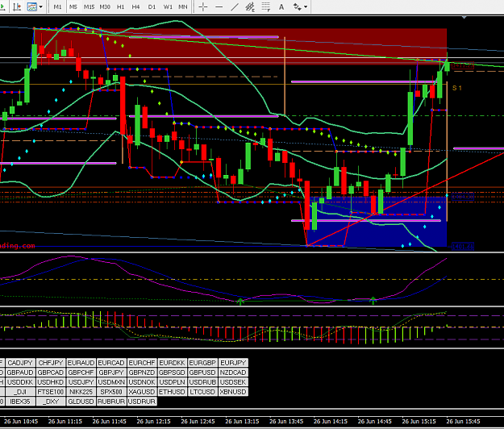The height and width of the screenshot is (429, 504).
Task: Open EURCHF chart button
Action: 142,363
